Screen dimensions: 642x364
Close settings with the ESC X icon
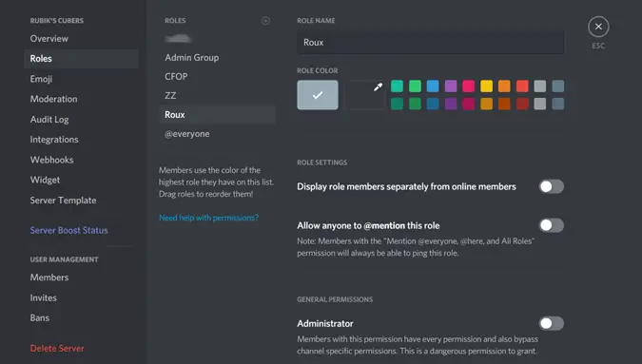(x=598, y=27)
